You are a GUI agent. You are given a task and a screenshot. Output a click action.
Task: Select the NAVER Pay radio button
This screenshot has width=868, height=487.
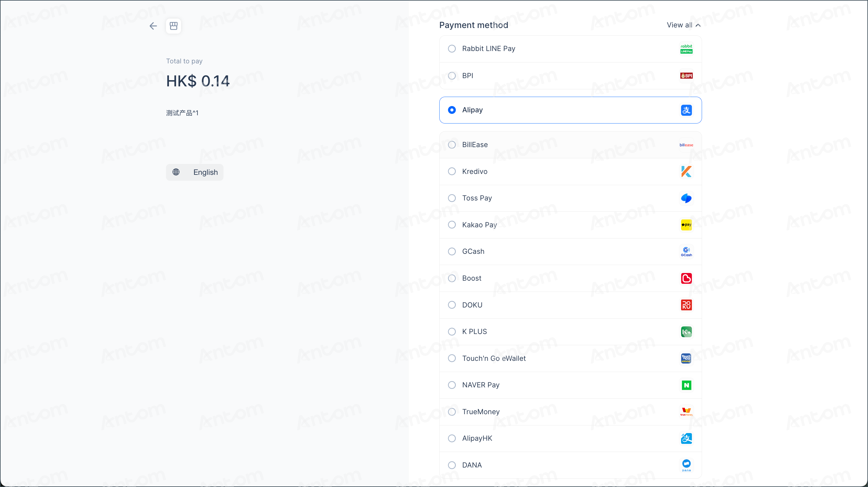452,385
